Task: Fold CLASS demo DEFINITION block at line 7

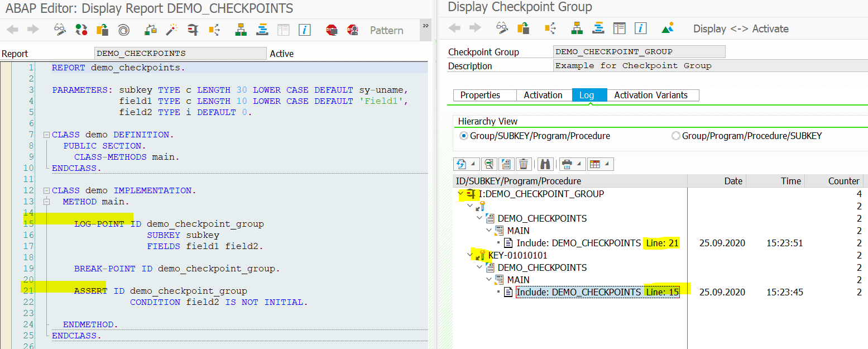Action: tap(46, 135)
